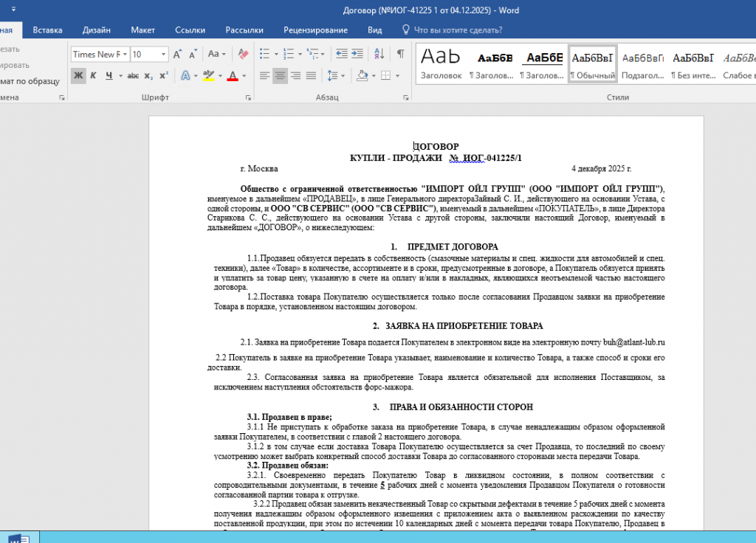Apply the Заголовок (Aab) title style

(x=441, y=64)
